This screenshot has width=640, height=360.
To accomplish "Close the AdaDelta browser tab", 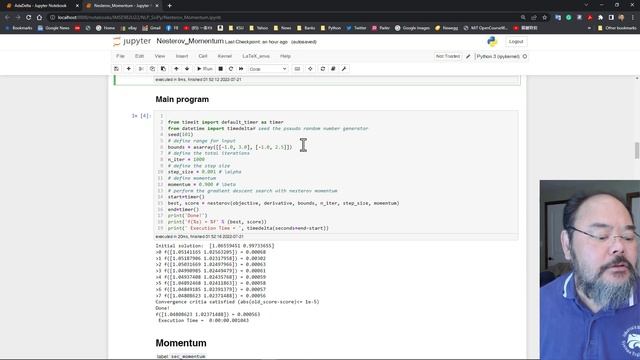I will (x=77, y=6).
